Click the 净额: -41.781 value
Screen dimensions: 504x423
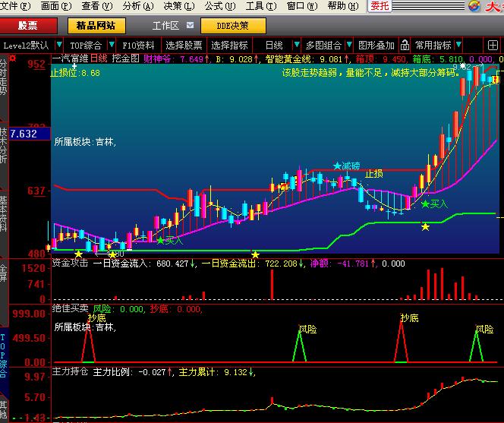pyautogui.click(x=343, y=264)
